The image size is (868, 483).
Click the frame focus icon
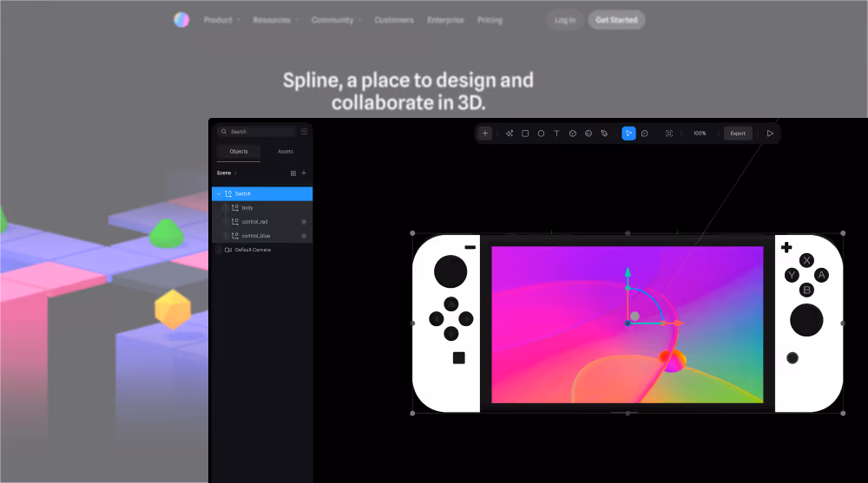tap(669, 134)
